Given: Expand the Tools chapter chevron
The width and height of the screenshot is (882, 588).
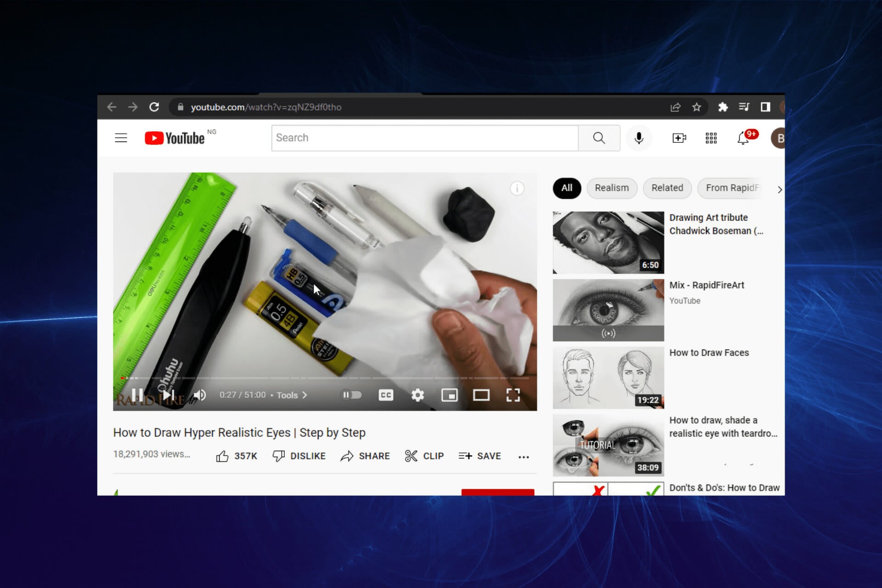Looking at the screenshot, I should tap(305, 395).
